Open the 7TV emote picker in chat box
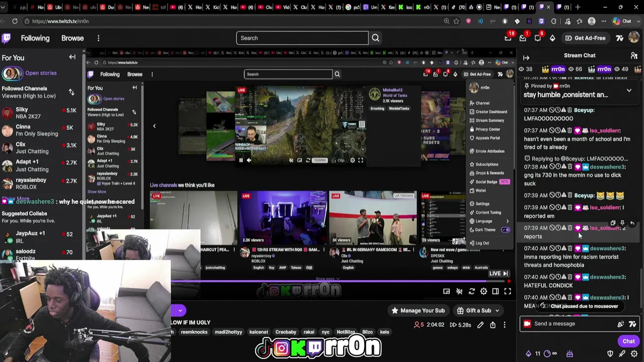The width and height of the screenshot is (644, 362). coord(633,324)
